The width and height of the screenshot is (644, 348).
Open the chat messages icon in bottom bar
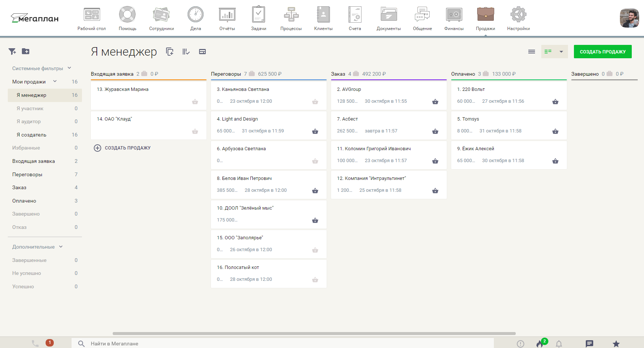(589, 344)
